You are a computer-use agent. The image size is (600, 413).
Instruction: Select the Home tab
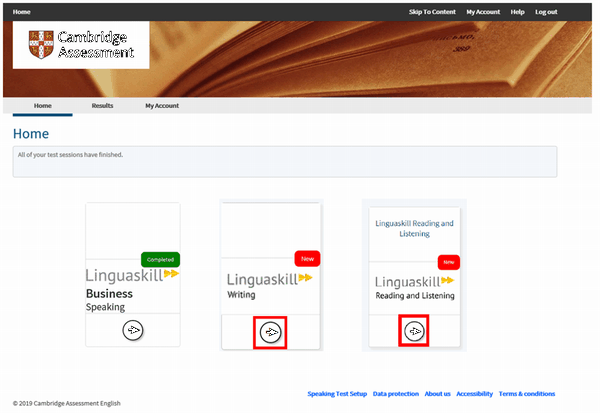pyautogui.click(x=42, y=106)
